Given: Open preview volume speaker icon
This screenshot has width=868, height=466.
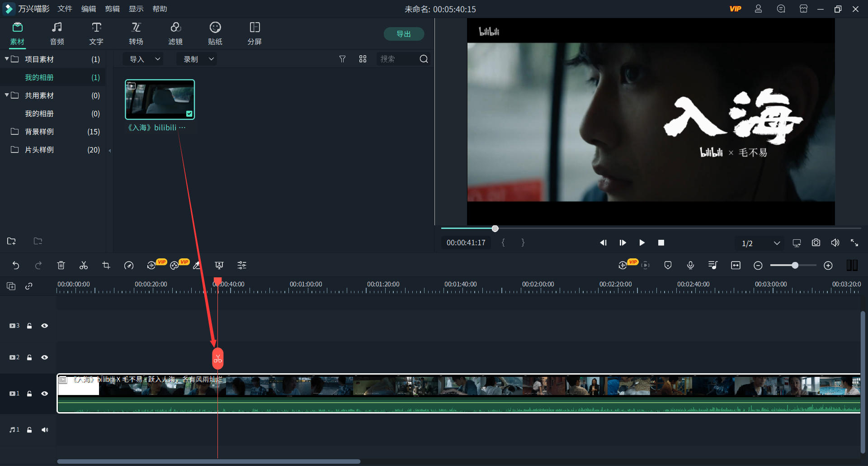Looking at the screenshot, I should (835, 243).
